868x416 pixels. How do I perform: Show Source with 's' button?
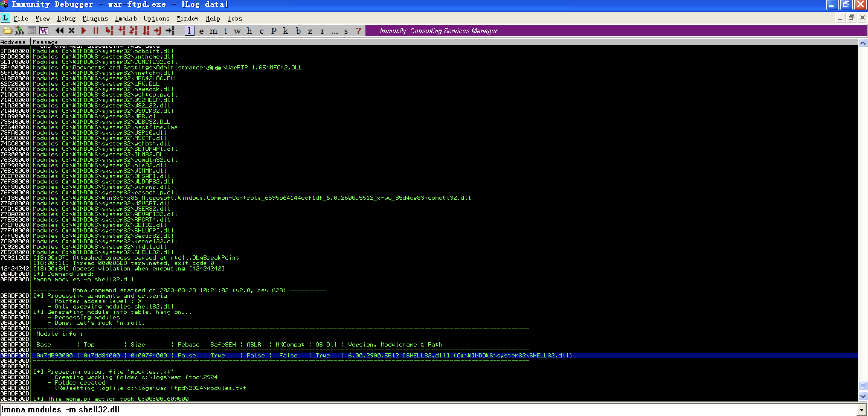coord(346,31)
